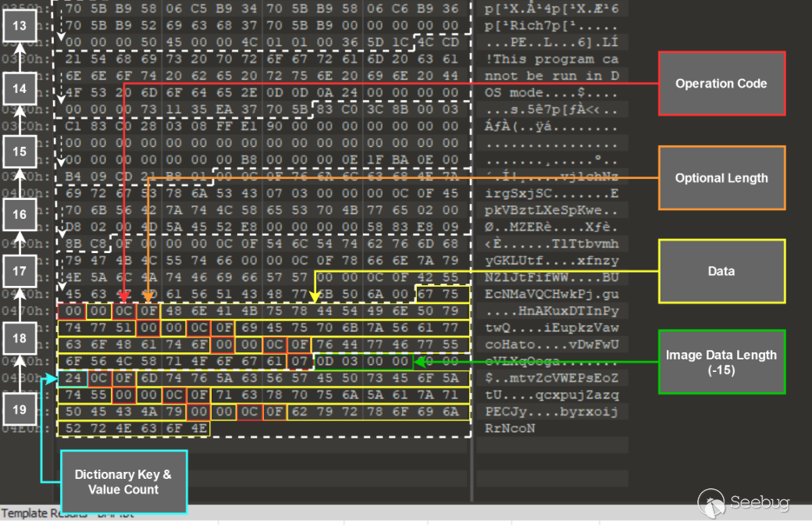Click hex byte 52 starting the last hex row

(73, 429)
